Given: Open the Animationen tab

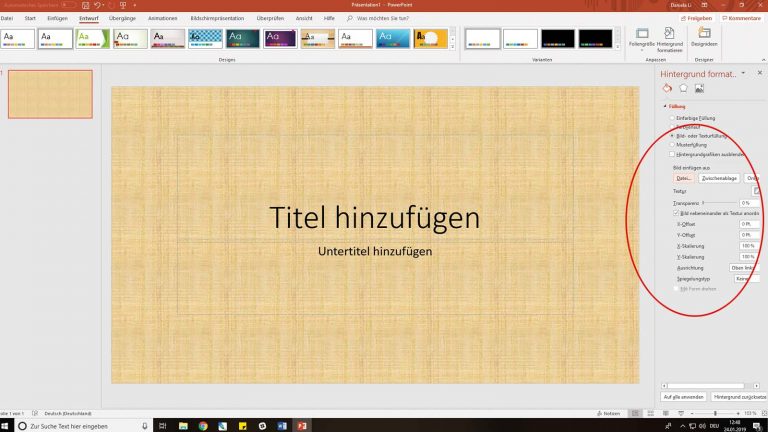Looking at the screenshot, I should tap(163, 18).
